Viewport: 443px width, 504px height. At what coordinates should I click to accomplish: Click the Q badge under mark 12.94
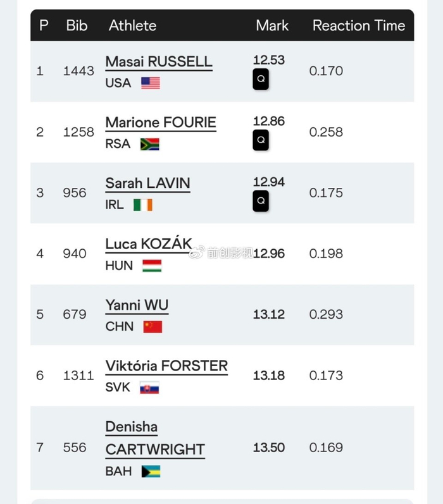(x=261, y=201)
